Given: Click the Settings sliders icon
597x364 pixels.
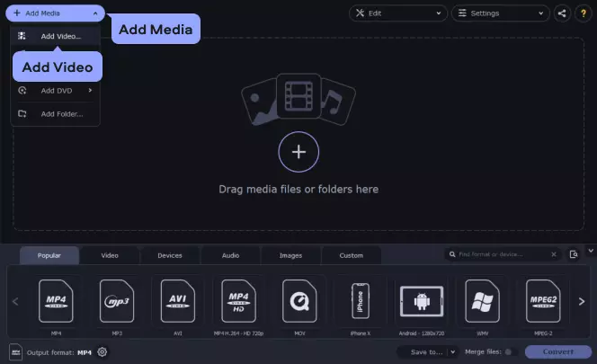Looking at the screenshot, I should point(462,13).
